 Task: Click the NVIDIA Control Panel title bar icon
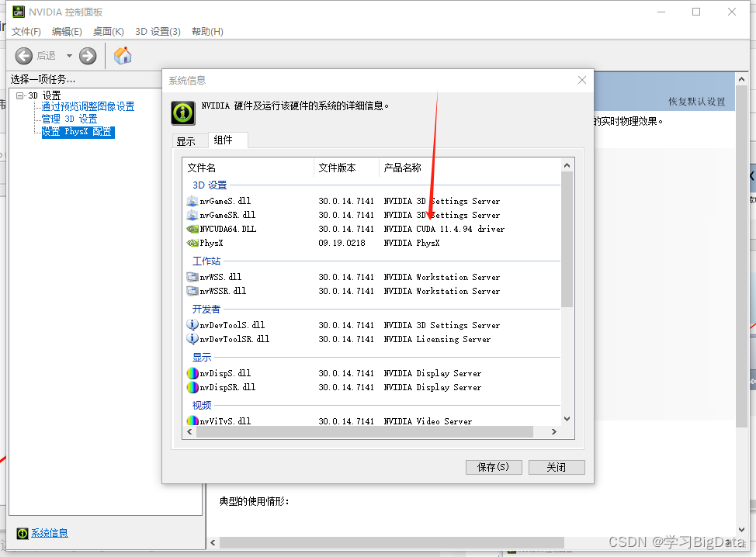coord(19,12)
